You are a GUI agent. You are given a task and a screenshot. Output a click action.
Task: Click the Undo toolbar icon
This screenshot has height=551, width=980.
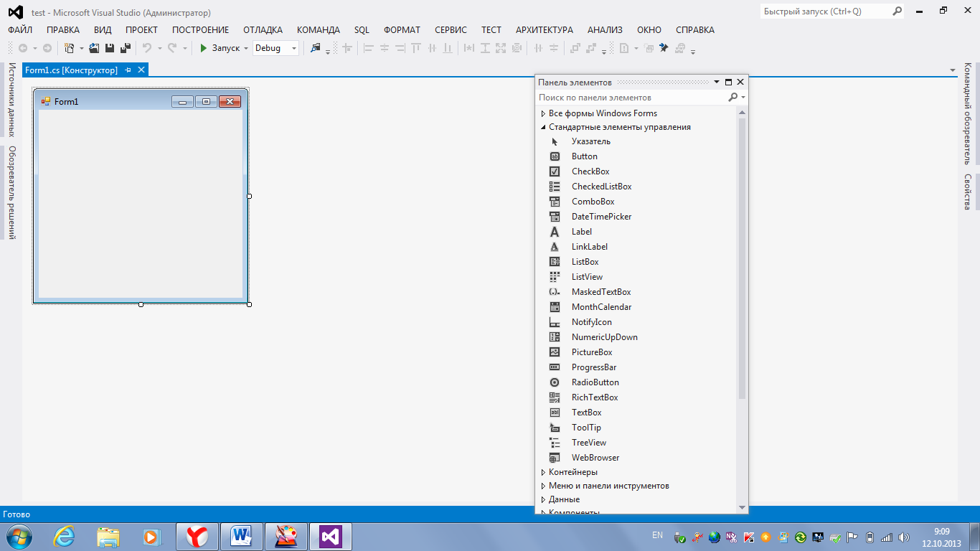(146, 48)
